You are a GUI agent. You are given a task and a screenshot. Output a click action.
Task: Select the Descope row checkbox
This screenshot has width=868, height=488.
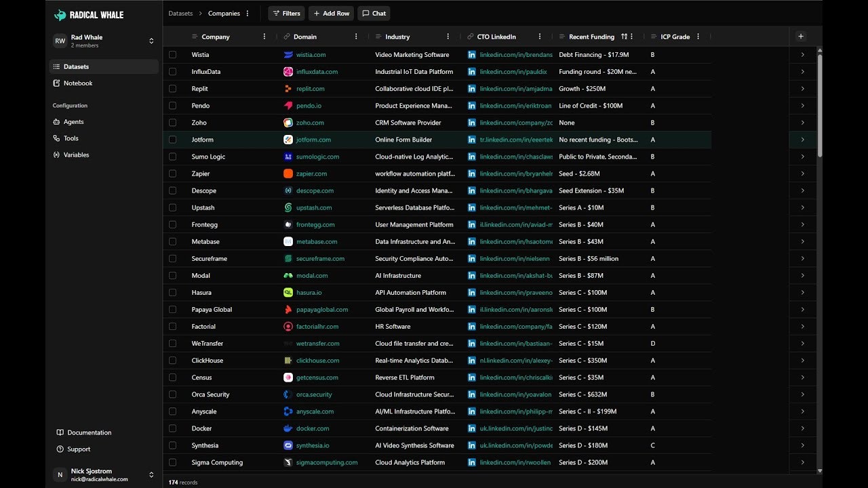tap(173, 190)
